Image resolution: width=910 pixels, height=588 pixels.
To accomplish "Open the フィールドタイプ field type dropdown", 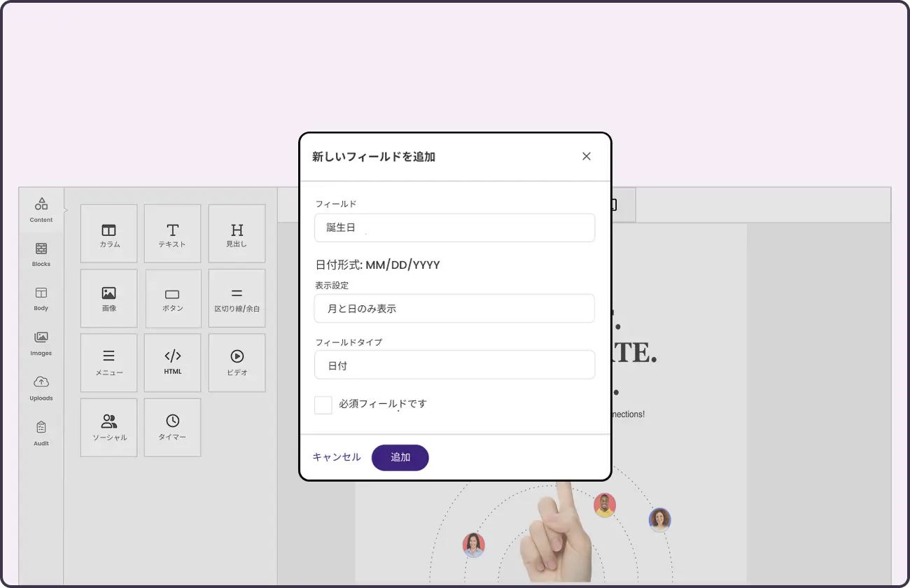I will tap(454, 365).
